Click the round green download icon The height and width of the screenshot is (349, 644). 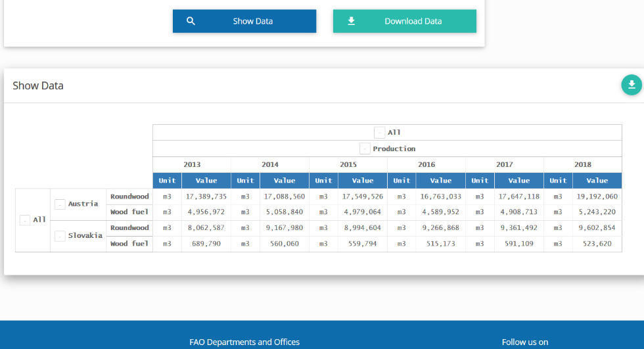(x=631, y=85)
